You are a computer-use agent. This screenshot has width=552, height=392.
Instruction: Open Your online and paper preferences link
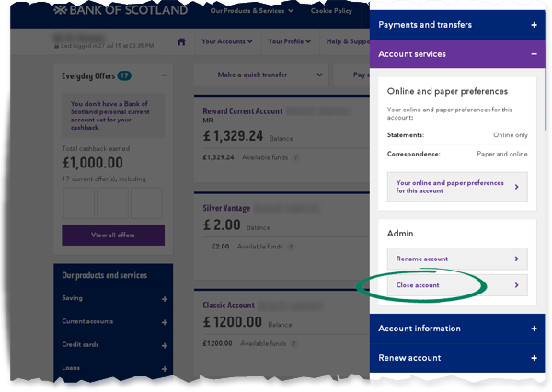[457, 187]
